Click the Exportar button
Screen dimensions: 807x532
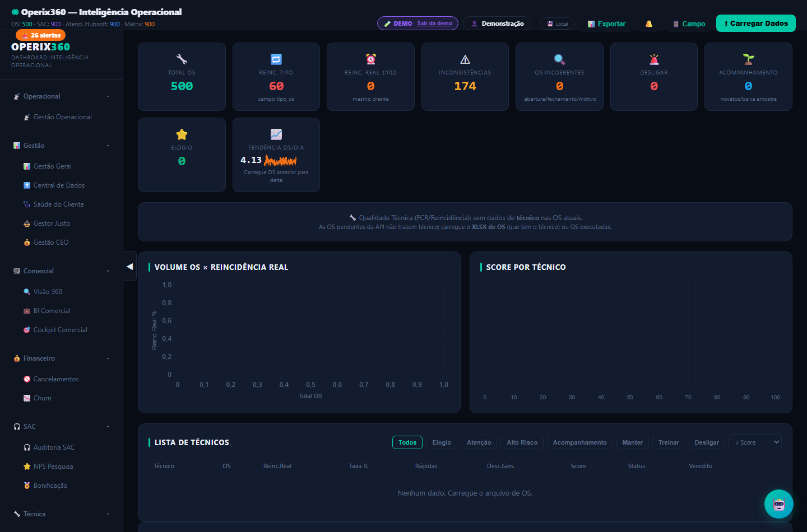click(x=606, y=24)
